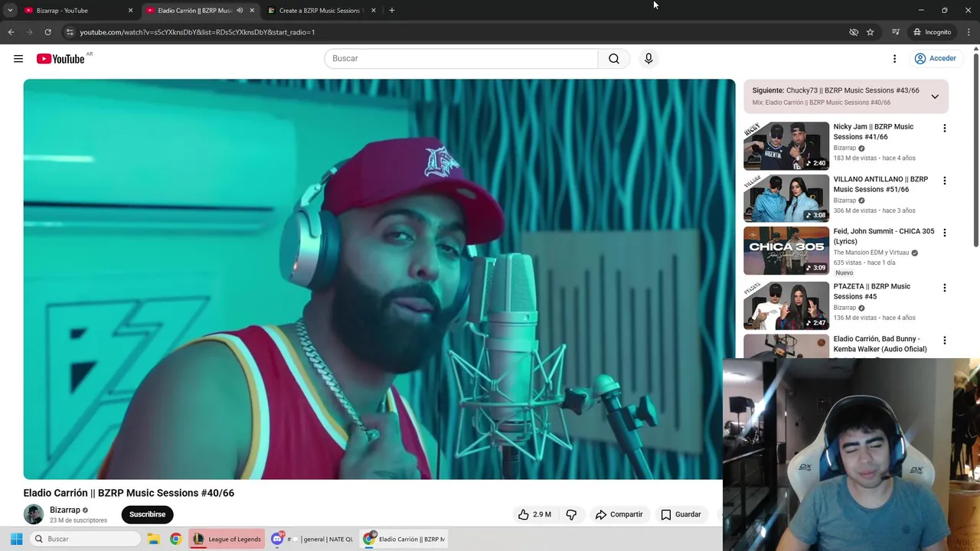Image resolution: width=980 pixels, height=551 pixels.
Task: Play the VILLANO ANTILLANO Sessions thumbnail
Action: point(786,197)
